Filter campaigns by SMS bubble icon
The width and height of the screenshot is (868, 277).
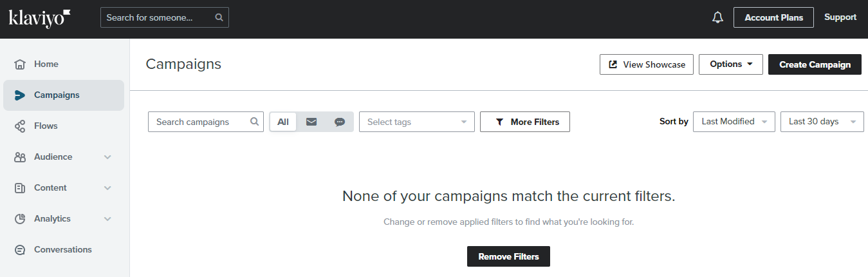(x=340, y=122)
